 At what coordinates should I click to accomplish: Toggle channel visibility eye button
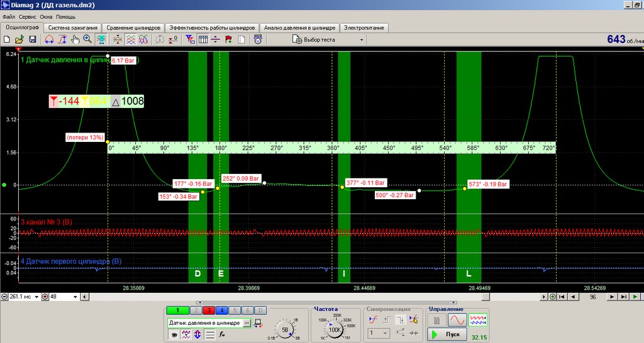pyautogui.click(x=174, y=334)
